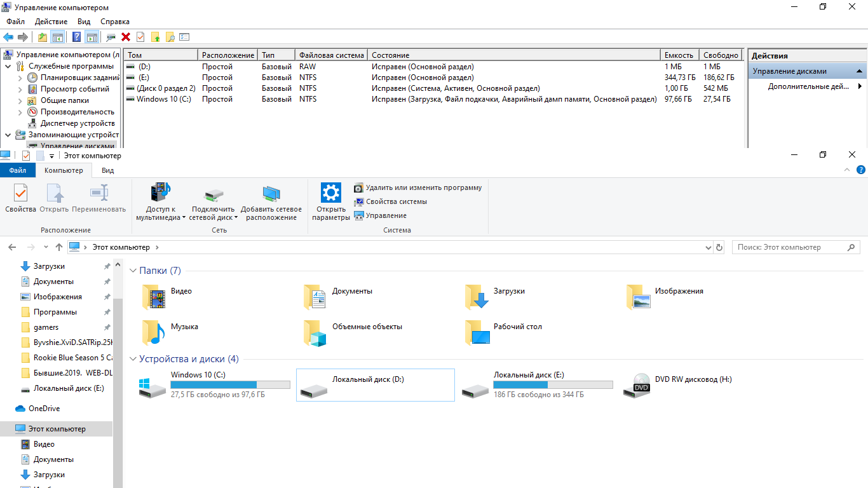
Task: Expand the Планировщик заданий tree node
Action: (x=20, y=78)
